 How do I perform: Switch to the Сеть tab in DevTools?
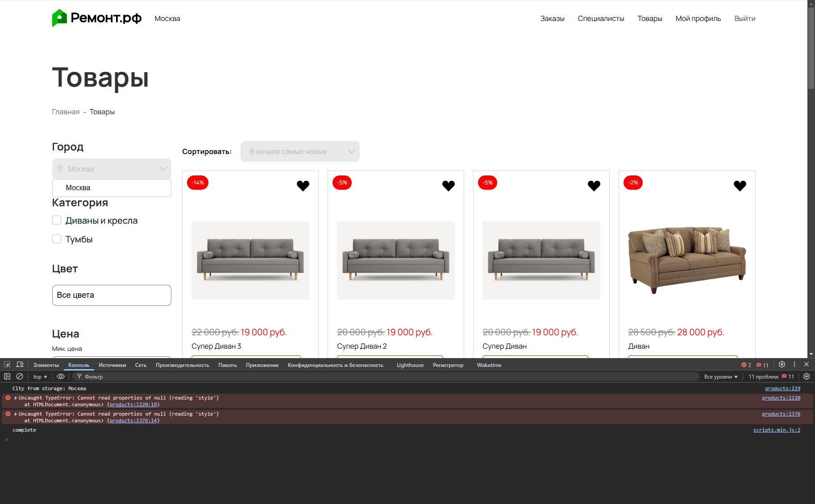[141, 365]
